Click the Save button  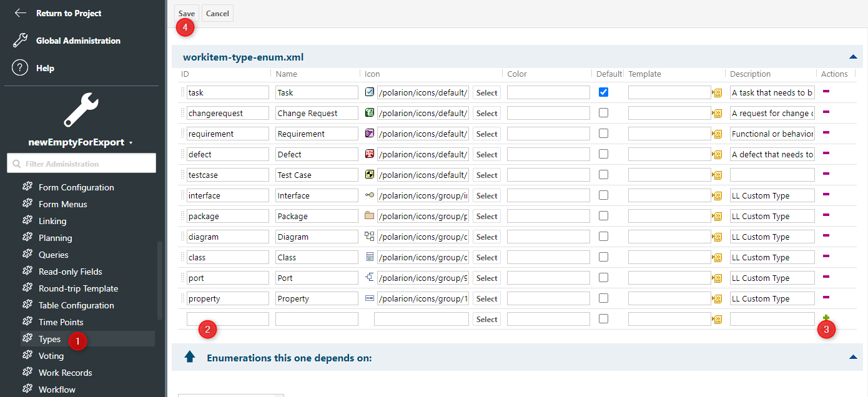pyautogui.click(x=186, y=12)
